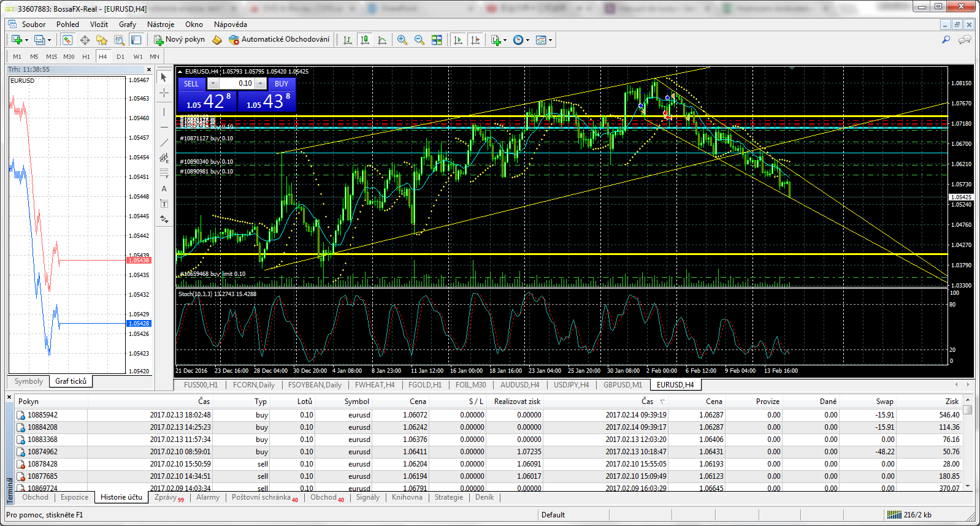This screenshot has width=980, height=526.
Task: Toggle the chart auto scroll button
Action: (458, 40)
